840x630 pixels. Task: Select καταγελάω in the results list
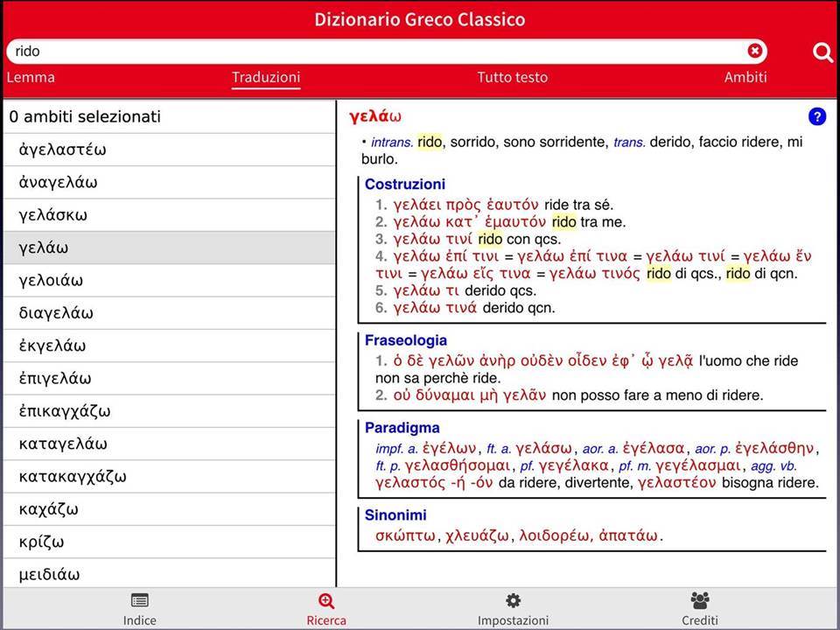click(x=169, y=444)
